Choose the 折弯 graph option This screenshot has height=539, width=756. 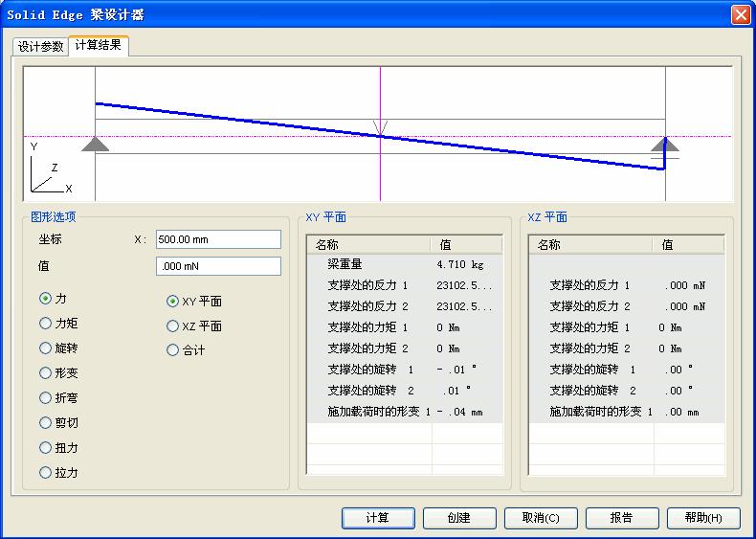click(x=45, y=397)
